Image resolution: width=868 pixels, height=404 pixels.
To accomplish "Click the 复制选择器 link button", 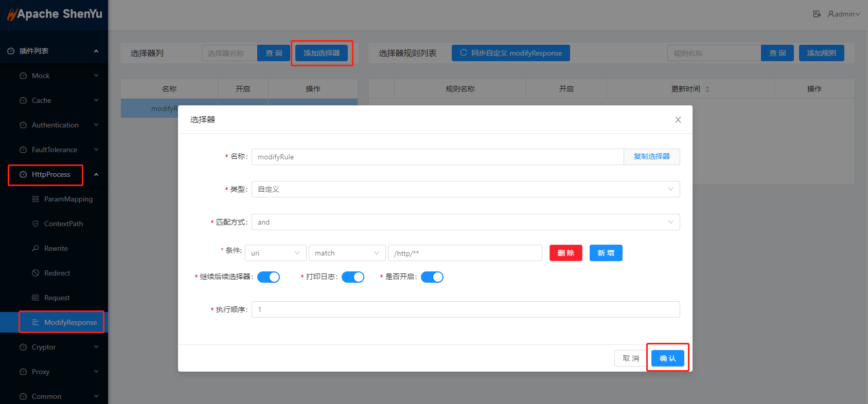I will pos(651,157).
